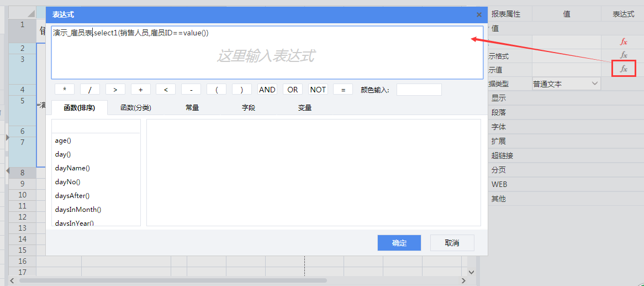Expand the 段落 property section
This screenshot has width=644, height=286.
tap(499, 112)
